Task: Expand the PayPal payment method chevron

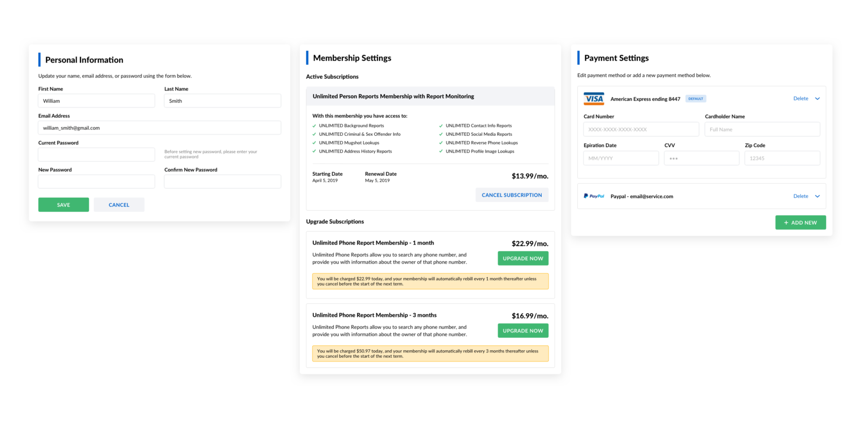Action: 817,196
